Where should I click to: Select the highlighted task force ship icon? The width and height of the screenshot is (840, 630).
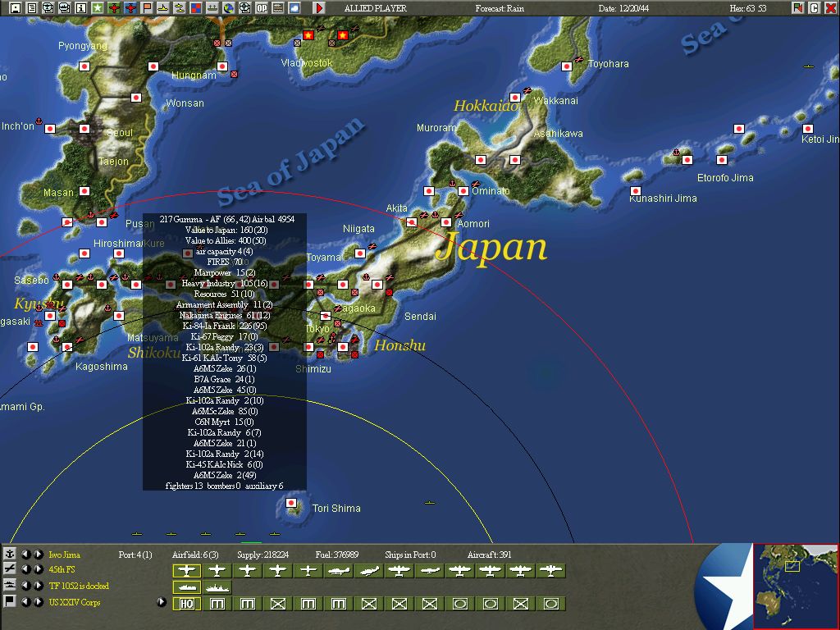pyautogui.click(x=186, y=587)
